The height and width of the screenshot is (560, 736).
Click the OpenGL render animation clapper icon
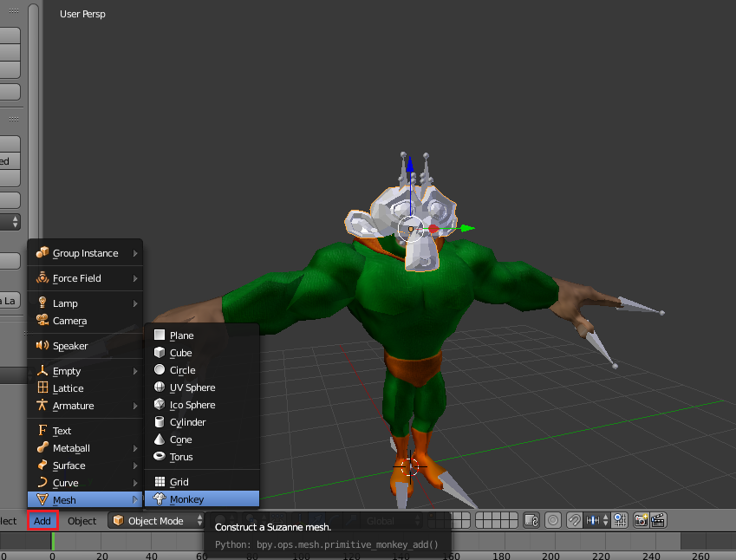click(658, 520)
